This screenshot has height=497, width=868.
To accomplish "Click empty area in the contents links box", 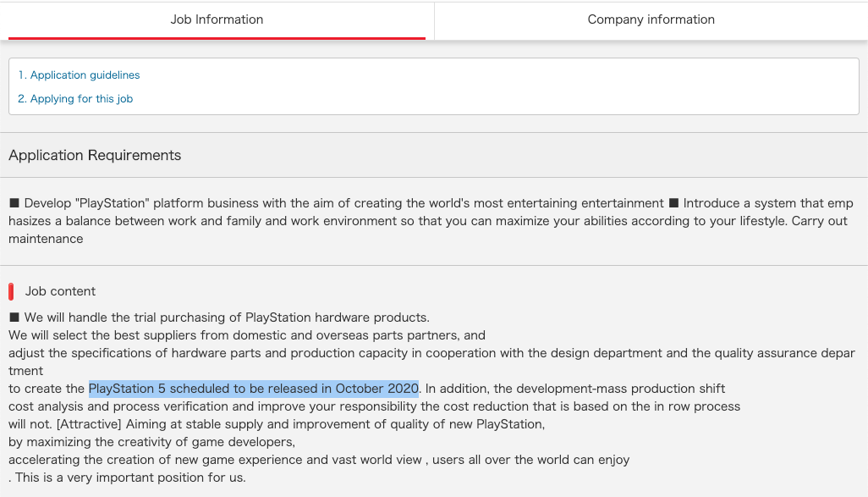I will coord(498,86).
